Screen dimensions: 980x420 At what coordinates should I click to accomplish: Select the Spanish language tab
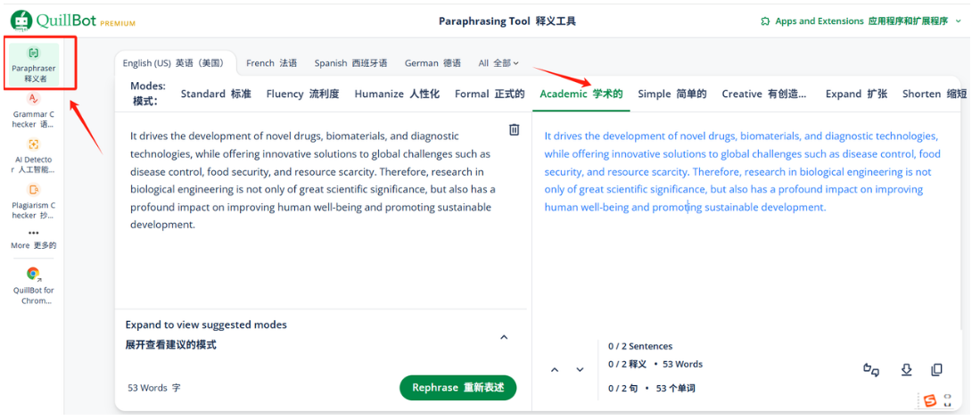[350, 63]
